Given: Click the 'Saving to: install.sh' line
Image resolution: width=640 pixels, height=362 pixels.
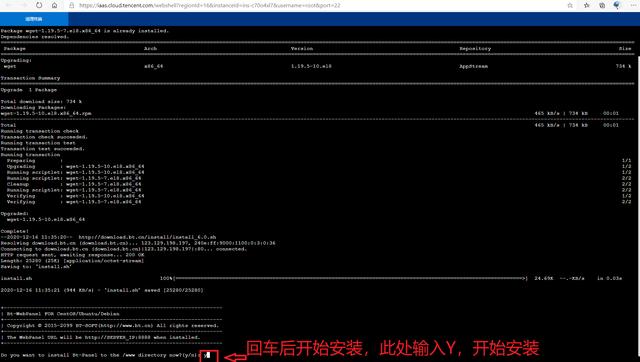Looking at the screenshot, I should [36, 267].
